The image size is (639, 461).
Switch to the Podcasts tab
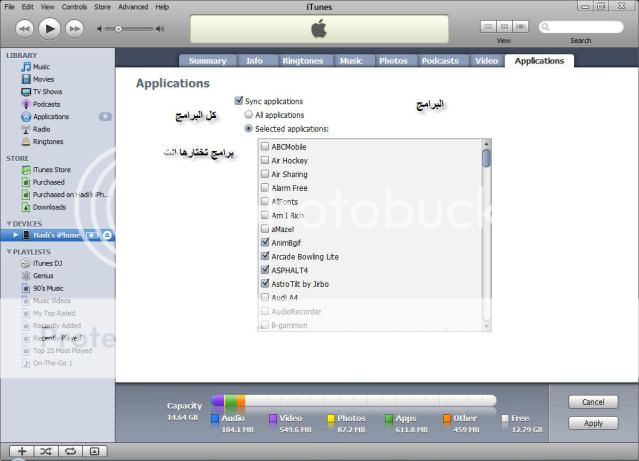[440, 61]
